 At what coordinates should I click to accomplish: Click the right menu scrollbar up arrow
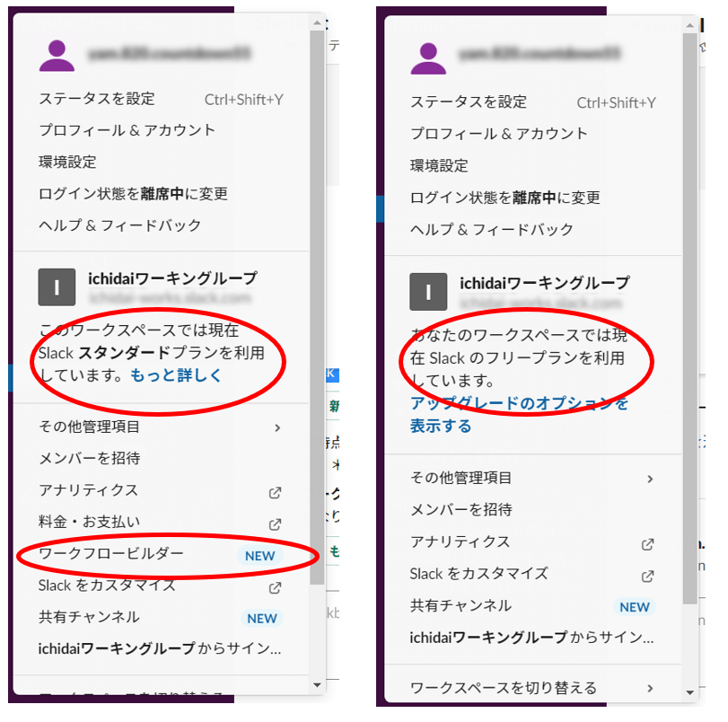(x=690, y=25)
